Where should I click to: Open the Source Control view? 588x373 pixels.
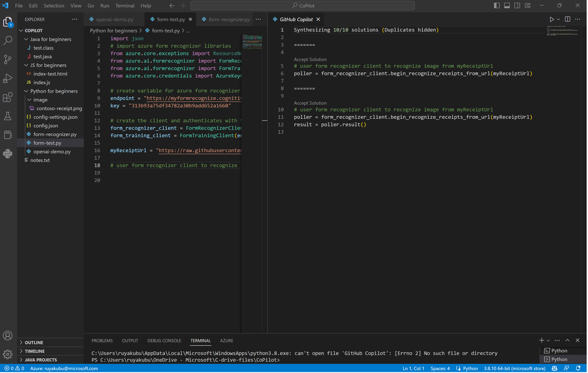click(x=8, y=60)
